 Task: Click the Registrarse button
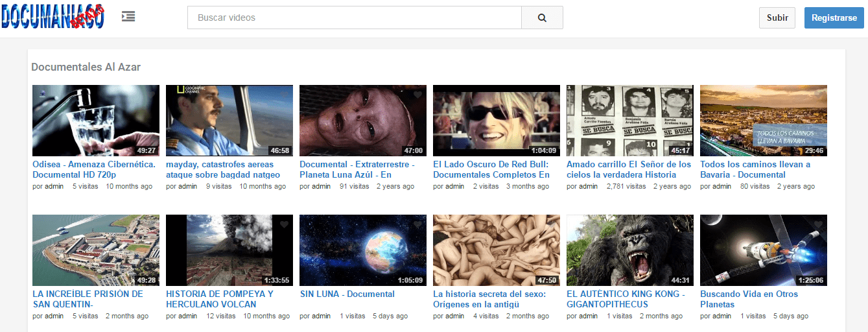point(834,18)
